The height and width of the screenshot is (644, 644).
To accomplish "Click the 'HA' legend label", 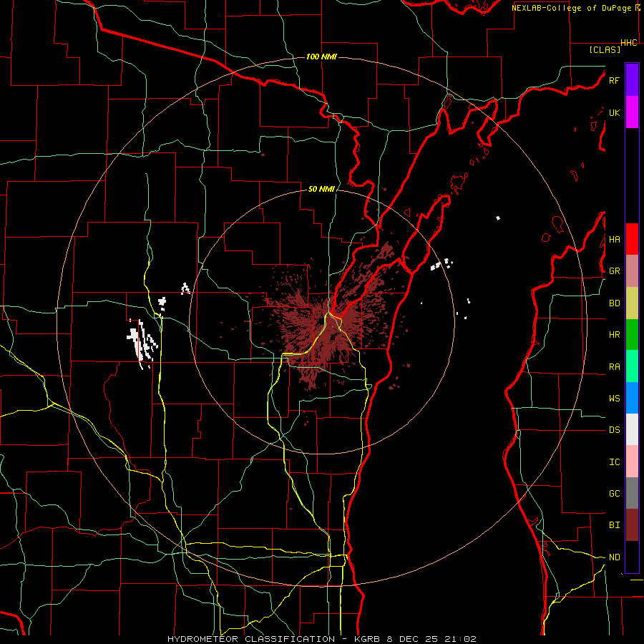I will click(x=614, y=239).
